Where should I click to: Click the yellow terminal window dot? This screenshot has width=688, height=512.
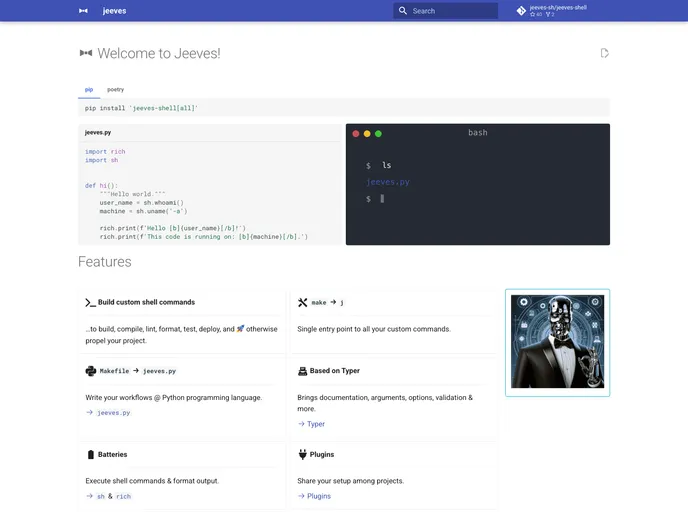click(x=367, y=134)
